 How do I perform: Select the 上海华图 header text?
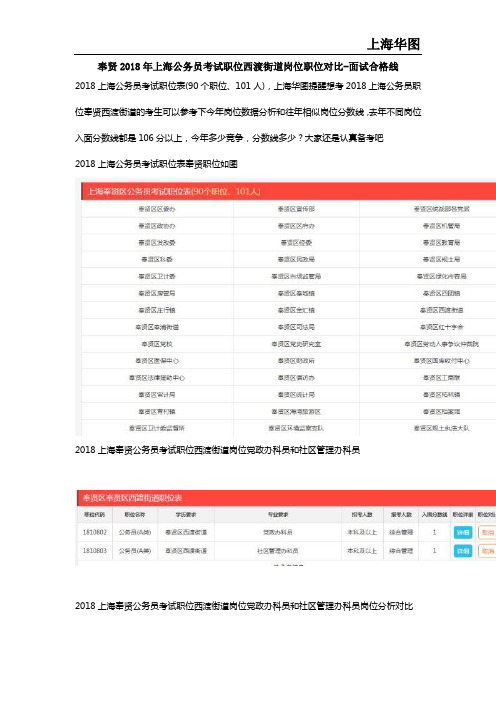pos(393,44)
